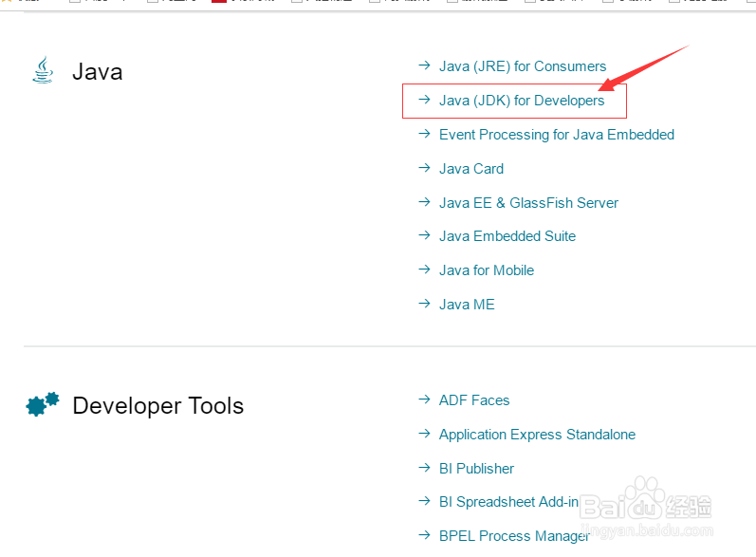The height and width of the screenshot is (557, 756).
Task: Click arrow icon beside Java ME
Action: tap(424, 304)
